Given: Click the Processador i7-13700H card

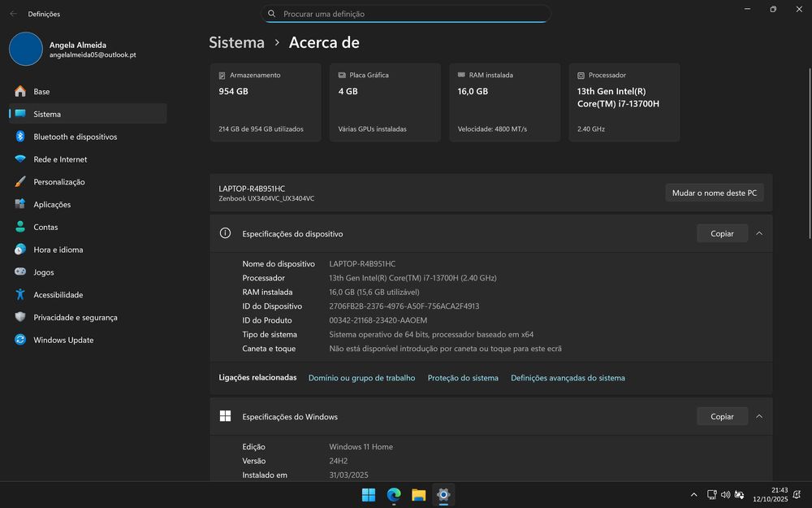Looking at the screenshot, I should point(624,102).
